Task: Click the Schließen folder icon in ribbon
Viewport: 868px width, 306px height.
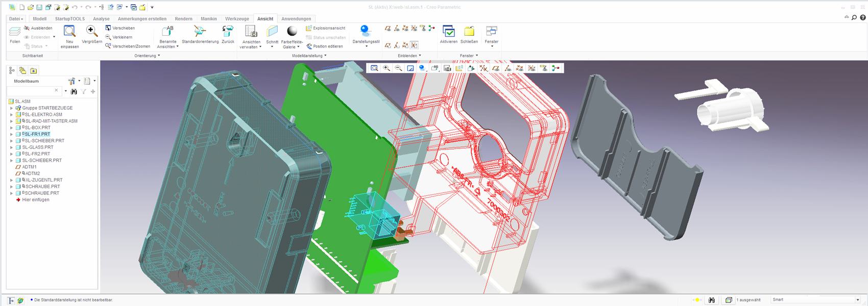Action: click(x=469, y=35)
